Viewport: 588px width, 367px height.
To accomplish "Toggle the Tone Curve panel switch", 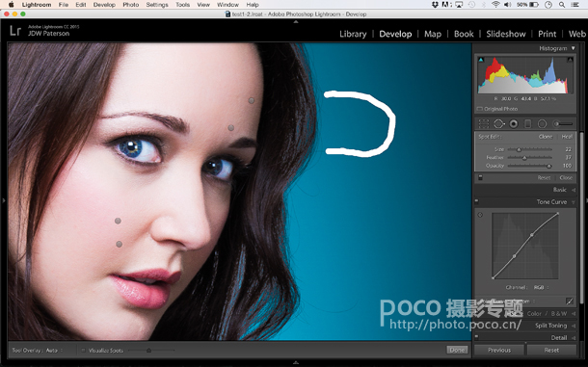I will pos(476,201).
